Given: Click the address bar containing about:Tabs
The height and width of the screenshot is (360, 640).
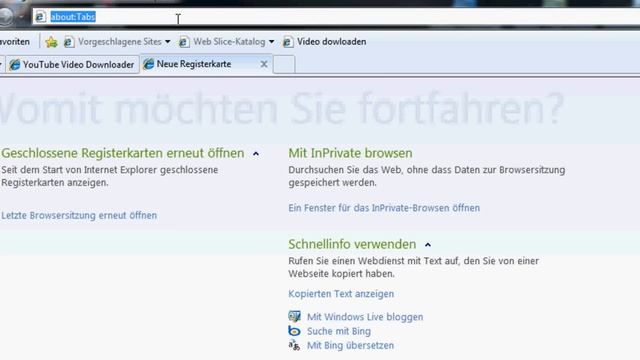Looking at the screenshot, I should point(336,17).
